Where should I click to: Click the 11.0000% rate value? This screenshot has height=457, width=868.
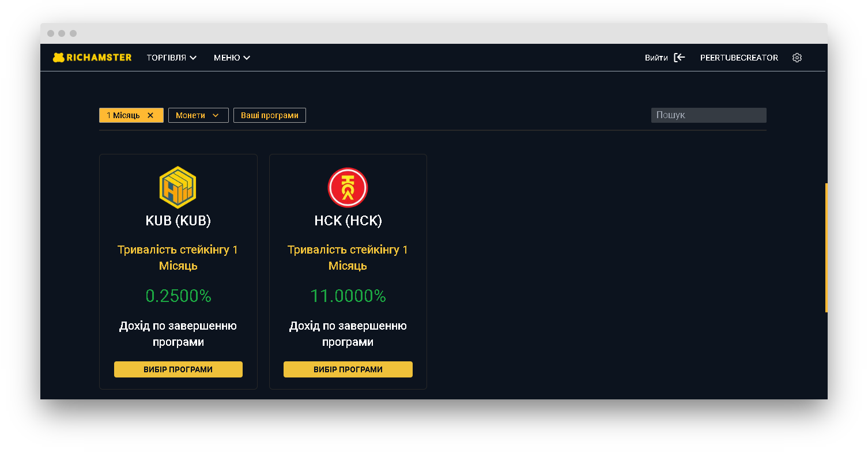(348, 296)
